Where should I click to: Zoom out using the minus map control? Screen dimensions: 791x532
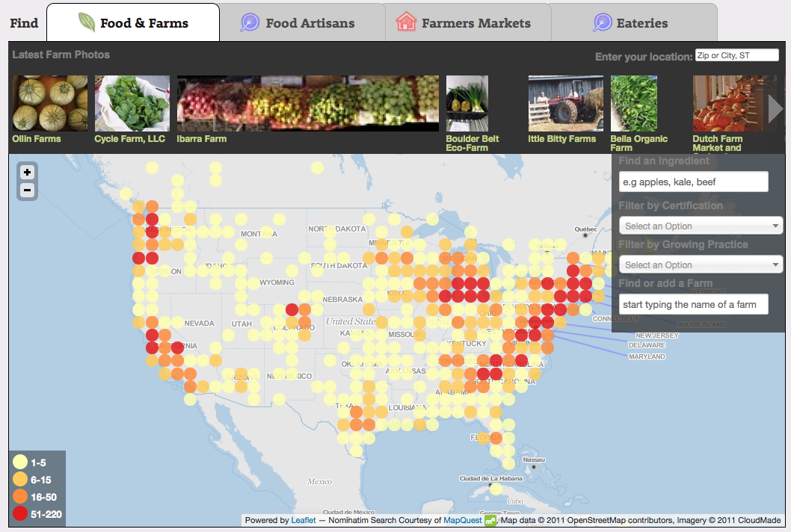pos(27,190)
